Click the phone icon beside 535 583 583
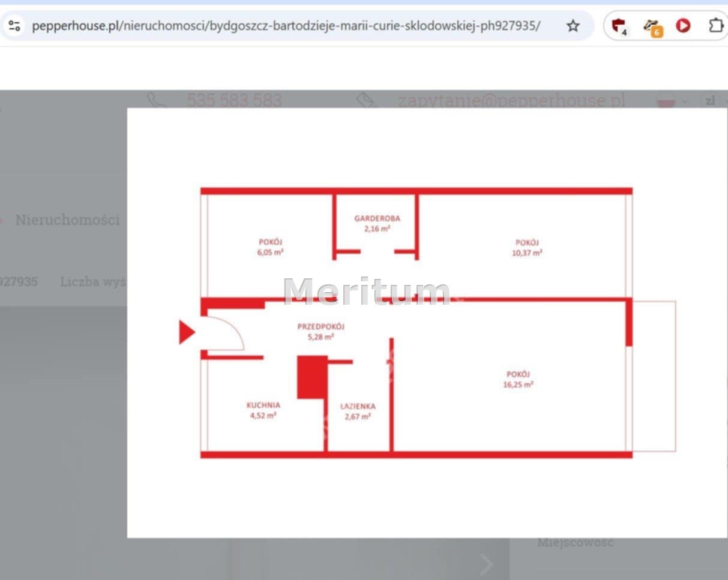Screen dimensions: 728x580 (157, 100)
